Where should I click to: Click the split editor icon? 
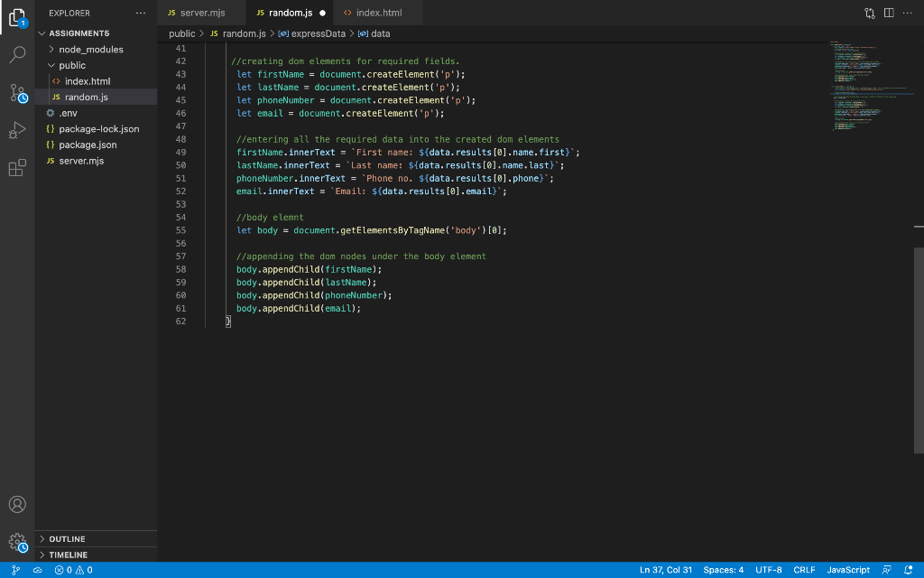coord(889,13)
